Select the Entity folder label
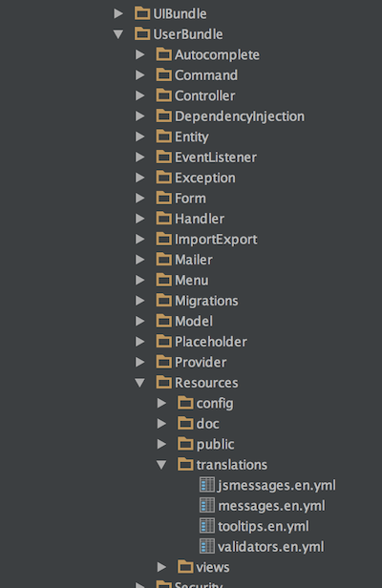 [x=192, y=136]
